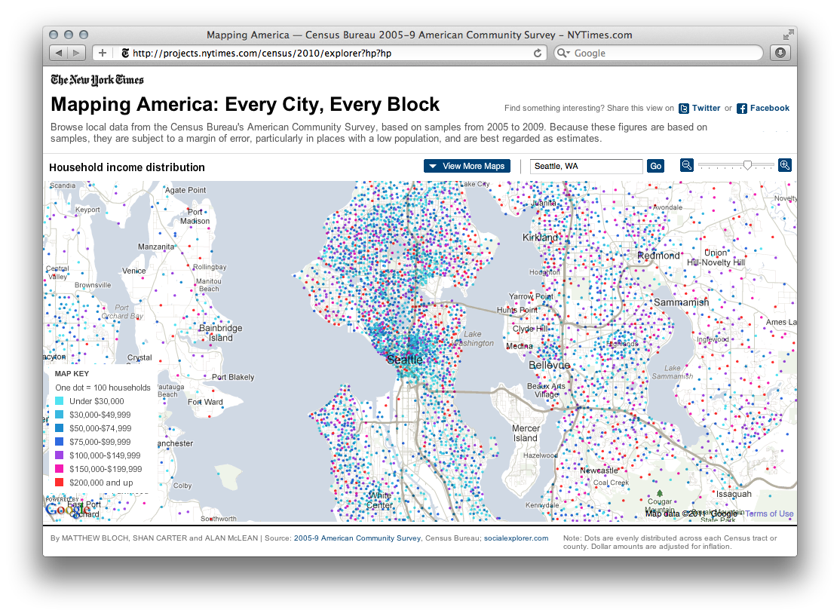The image size is (840, 616).
Task: Click the zoom-out magnifier icon on the map toolbar
Action: click(x=686, y=164)
